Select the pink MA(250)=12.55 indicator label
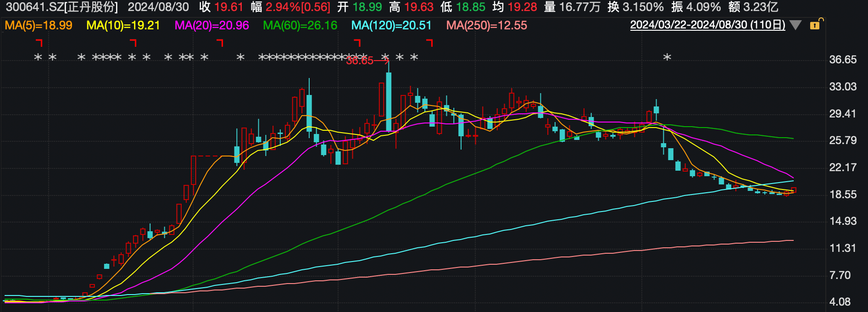The image size is (868, 312). click(487, 25)
